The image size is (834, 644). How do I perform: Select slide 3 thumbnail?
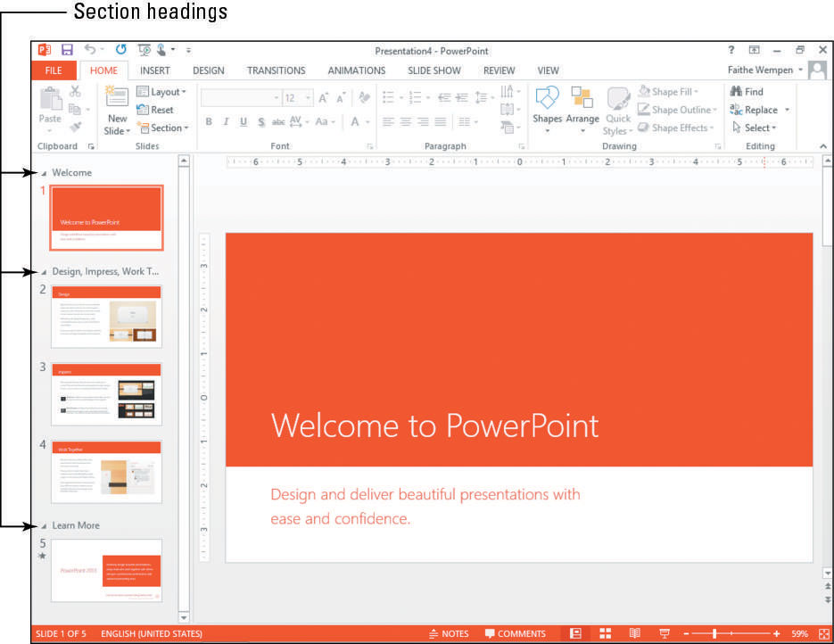[107, 392]
